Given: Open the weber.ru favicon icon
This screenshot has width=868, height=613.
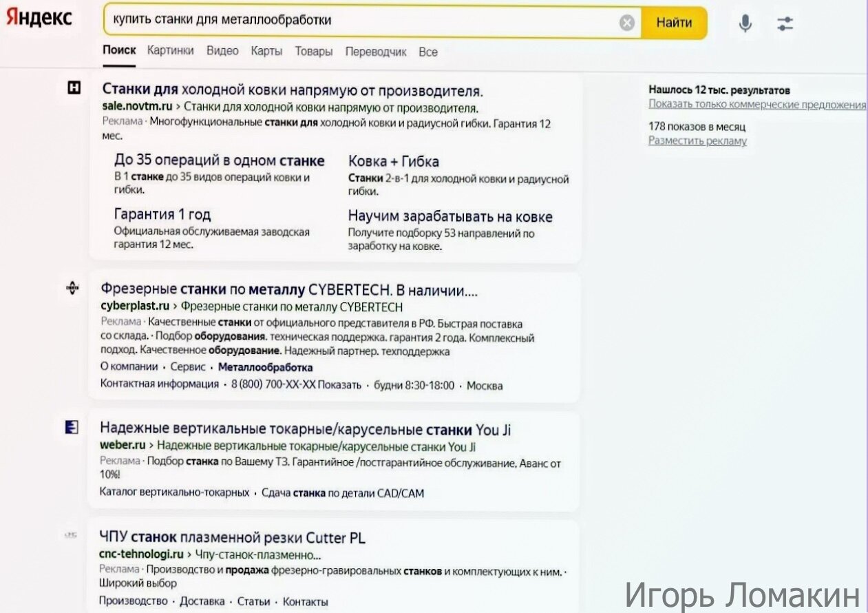Looking at the screenshot, I should [x=72, y=428].
